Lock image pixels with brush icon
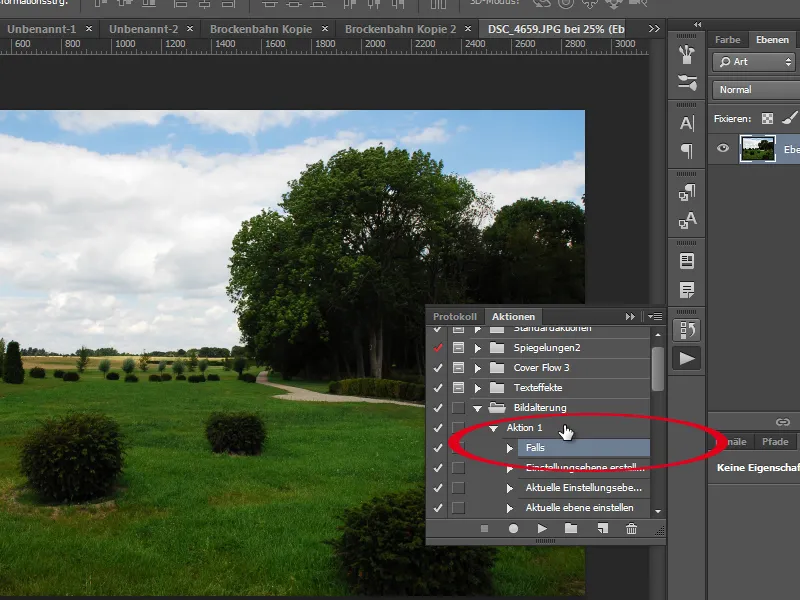This screenshot has width=800, height=600. 789,118
